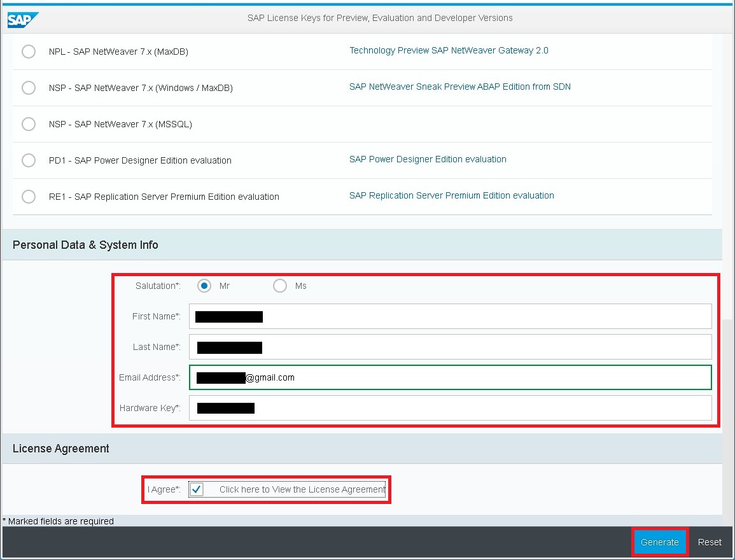Select RE1 Replication Server evaluation option

tap(28, 197)
